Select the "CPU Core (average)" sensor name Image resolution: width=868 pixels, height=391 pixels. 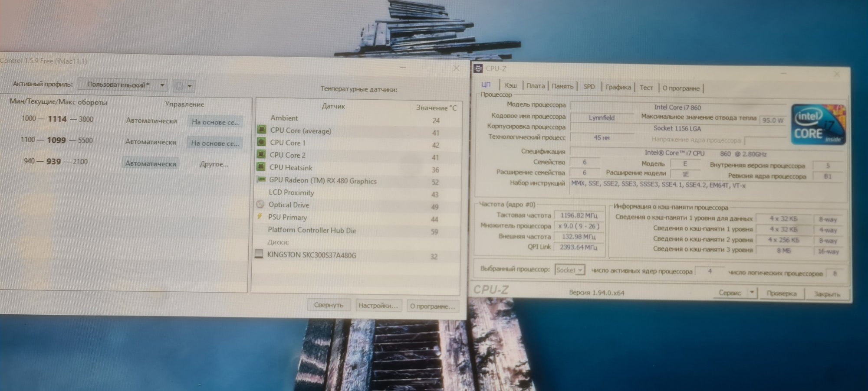click(301, 130)
